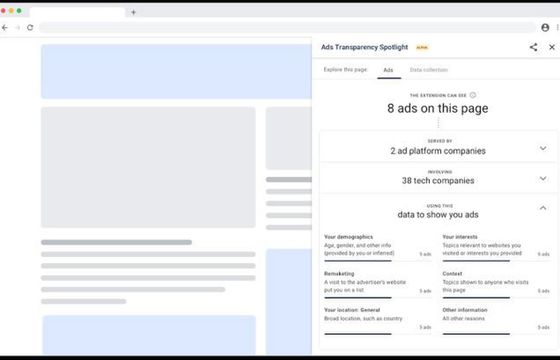
Task: Click the progress bar under Other information
Action: click(496, 334)
